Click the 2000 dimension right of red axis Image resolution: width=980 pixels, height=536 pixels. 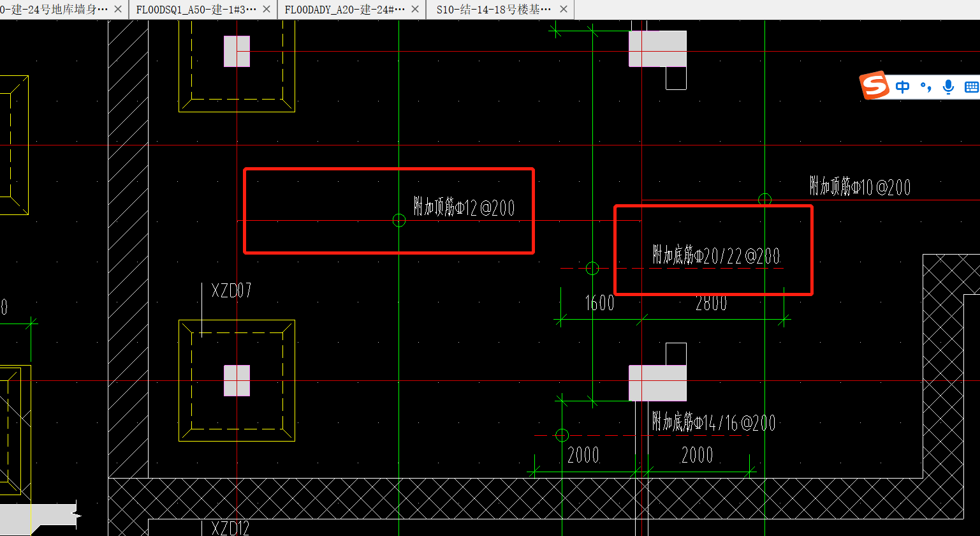697,455
